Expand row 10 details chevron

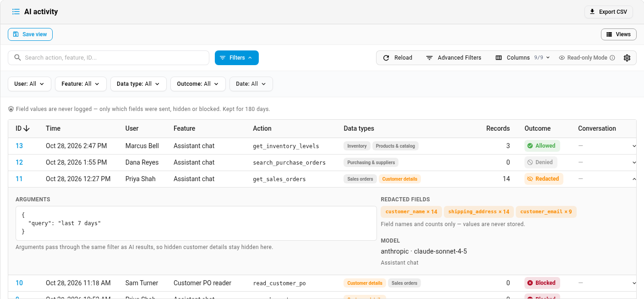coord(634,283)
